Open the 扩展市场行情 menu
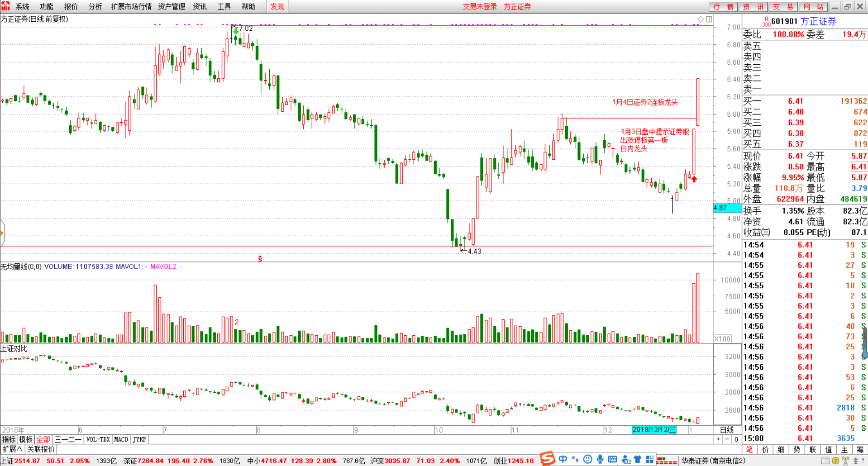This screenshot has height=466, width=868. pyautogui.click(x=131, y=6)
